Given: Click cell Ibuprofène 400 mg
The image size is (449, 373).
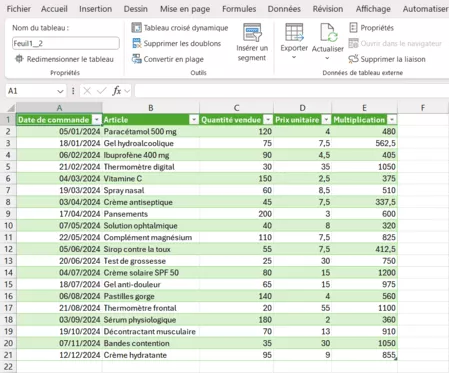Looking at the screenshot, I should pyautogui.click(x=151, y=155).
